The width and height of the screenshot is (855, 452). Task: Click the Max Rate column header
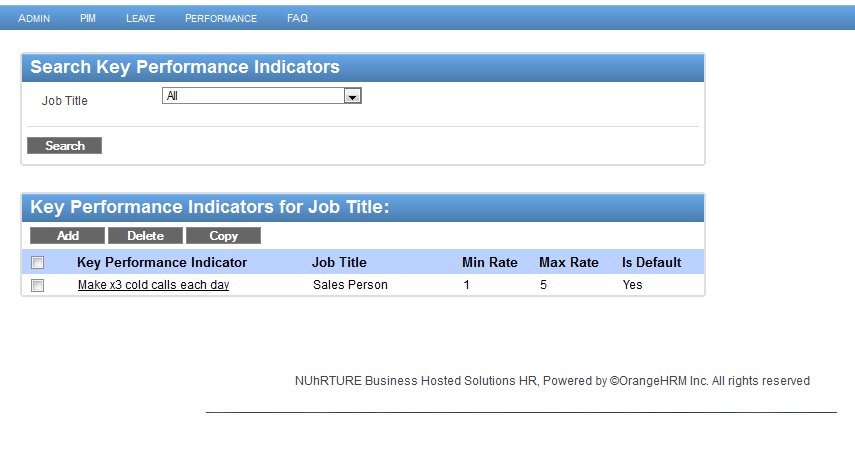(568, 263)
